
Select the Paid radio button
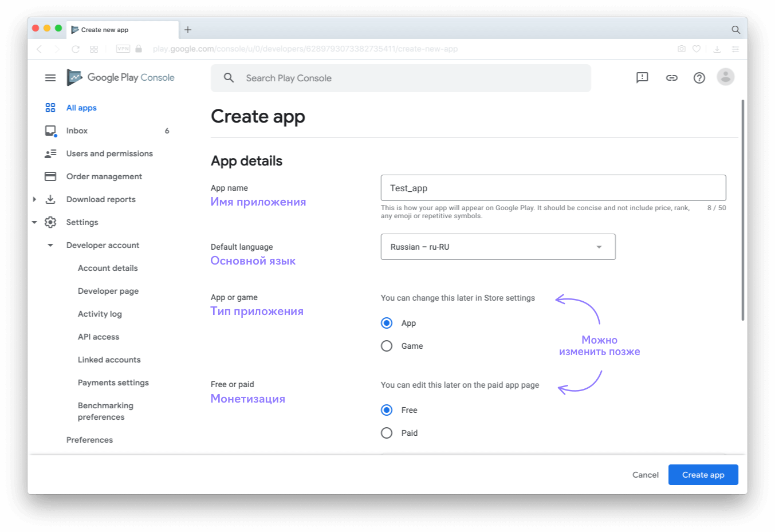pyautogui.click(x=387, y=433)
